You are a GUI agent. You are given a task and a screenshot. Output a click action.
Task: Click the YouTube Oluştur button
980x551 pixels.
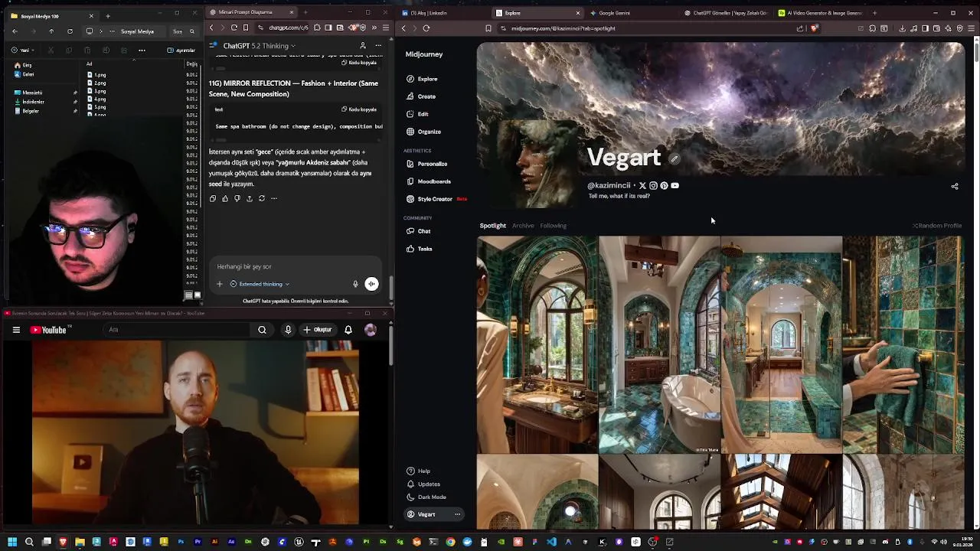click(x=318, y=330)
